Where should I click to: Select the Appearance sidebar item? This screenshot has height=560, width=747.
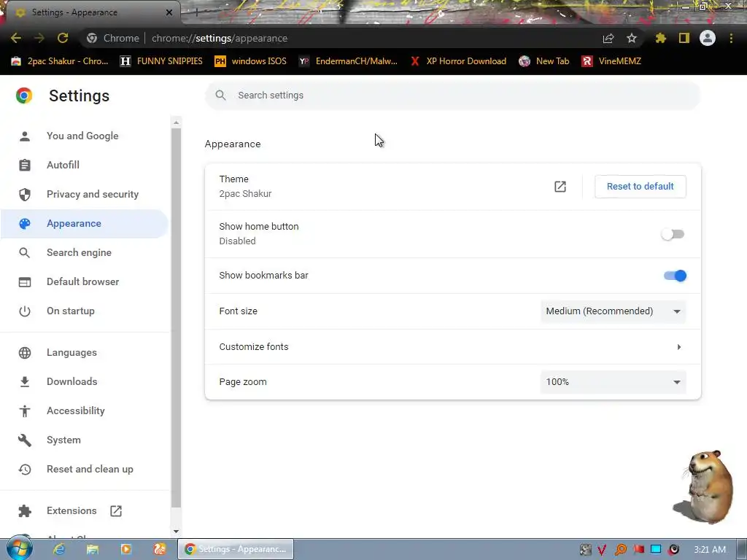pyautogui.click(x=84, y=223)
